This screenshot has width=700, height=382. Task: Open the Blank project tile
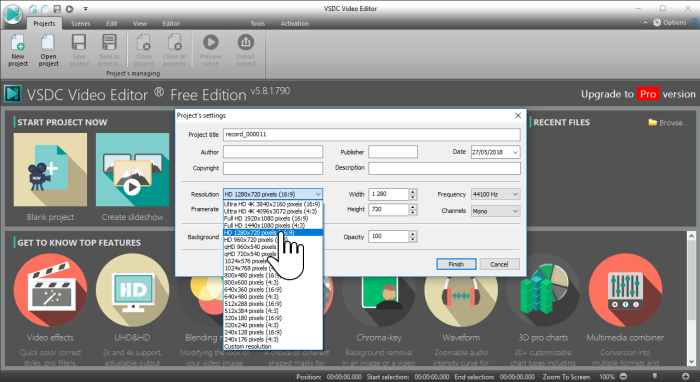coord(50,170)
